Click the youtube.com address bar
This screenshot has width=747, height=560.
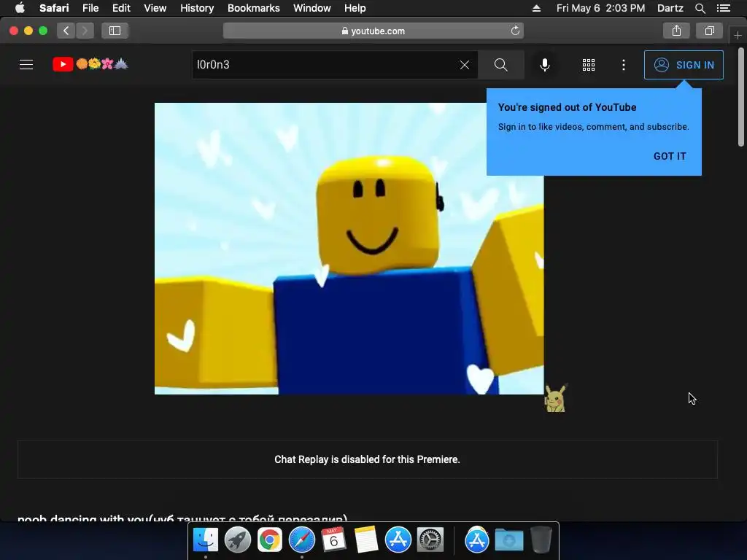373,31
